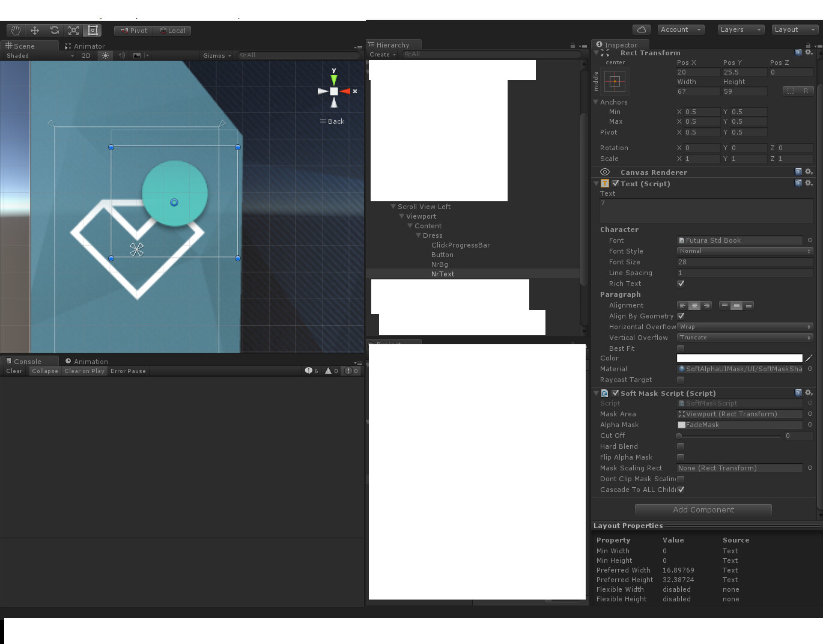Select the Hand tool in the toolbar
The height and width of the screenshot is (644, 823).
tap(15, 30)
